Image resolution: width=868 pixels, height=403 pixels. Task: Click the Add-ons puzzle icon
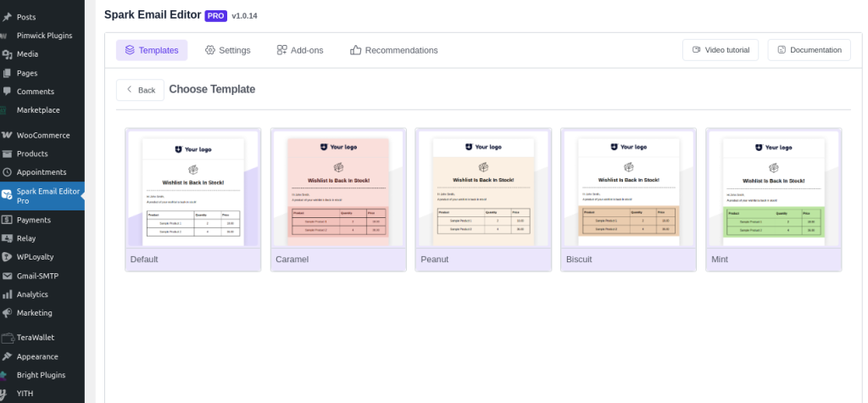281,50
